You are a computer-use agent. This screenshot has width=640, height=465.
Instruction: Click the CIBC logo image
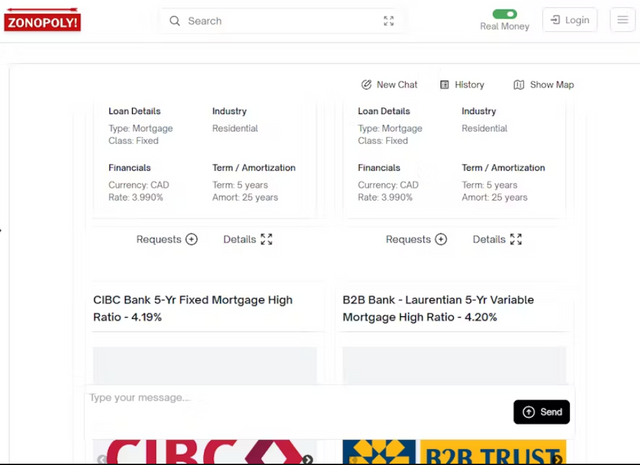click(205, 452)
